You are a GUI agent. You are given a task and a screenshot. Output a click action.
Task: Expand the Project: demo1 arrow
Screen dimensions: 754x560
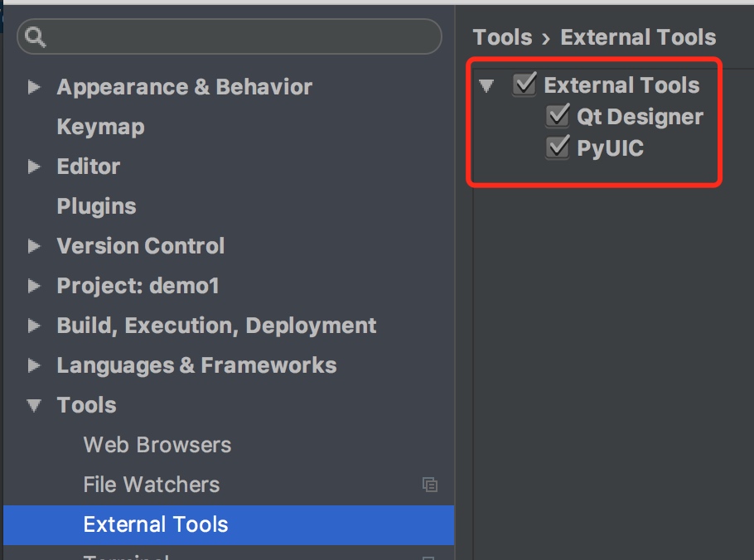34,286
